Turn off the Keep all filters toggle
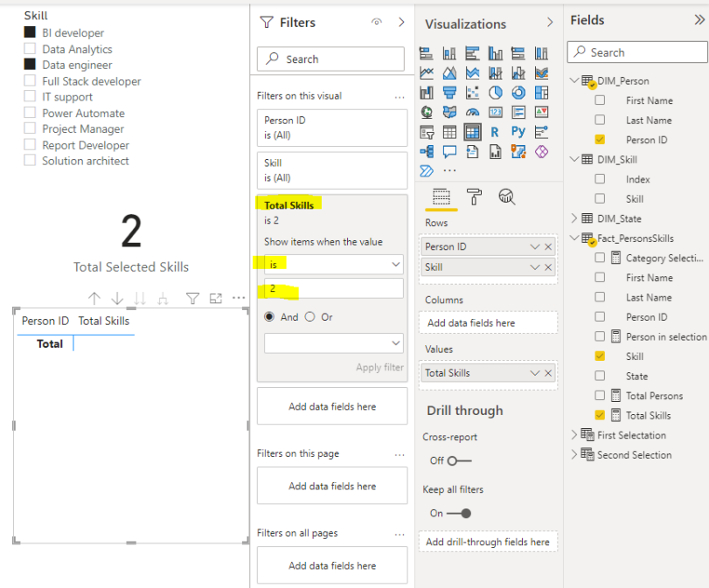This screenshot has width=709, height=588. click(459, 514)
